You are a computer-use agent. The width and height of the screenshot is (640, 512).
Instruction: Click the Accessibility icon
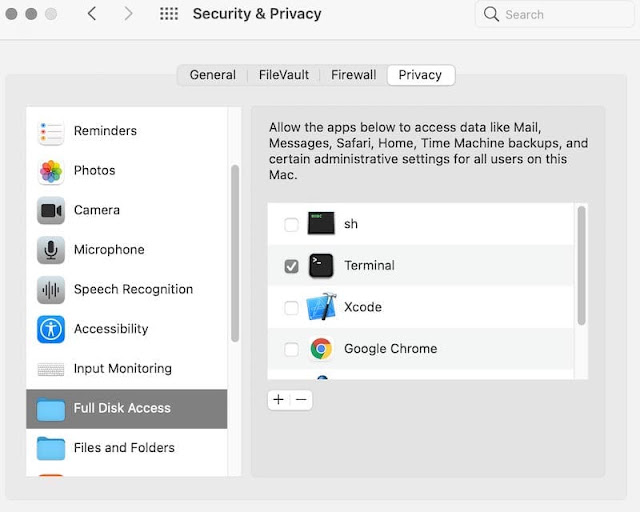tap(51, 329)
